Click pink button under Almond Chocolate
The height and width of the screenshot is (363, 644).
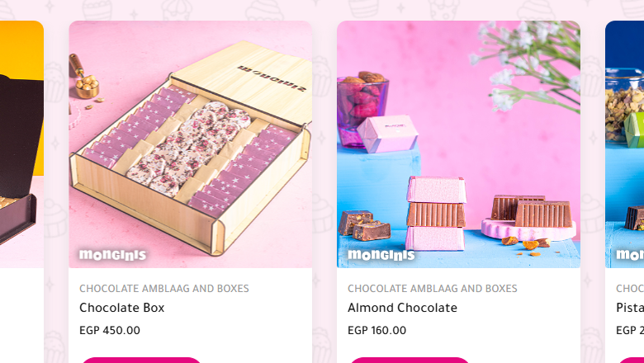(x=410, y=361)
